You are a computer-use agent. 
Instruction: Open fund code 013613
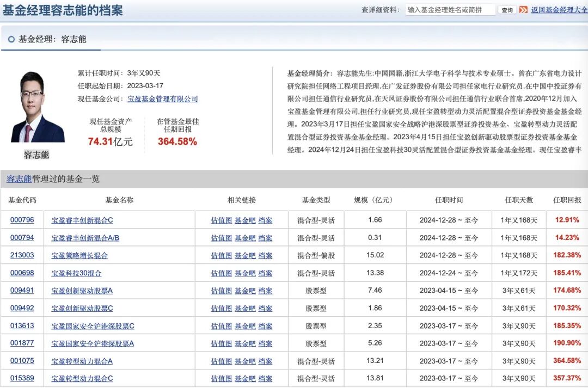[x=22, y=326]
